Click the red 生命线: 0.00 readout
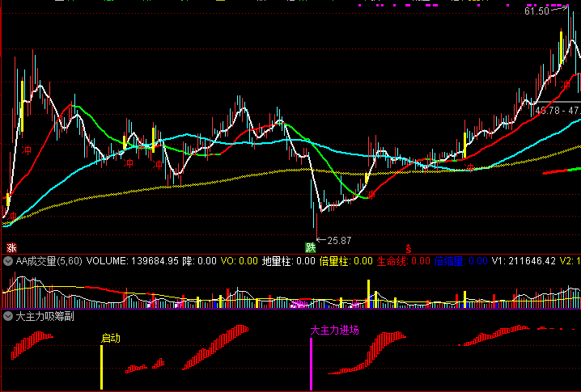Image resolution: width=581 pixels, height=392 pixels. (x=404, y=261)
